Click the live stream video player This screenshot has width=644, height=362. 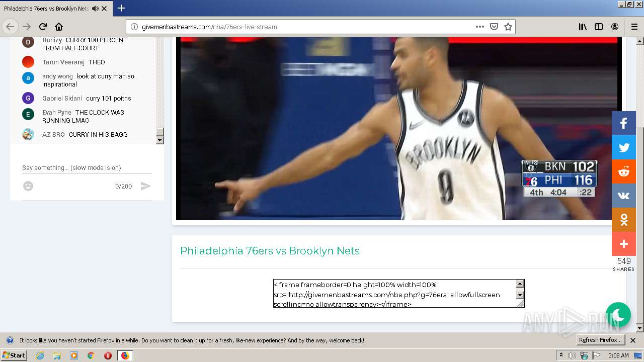tap(398, 128)
